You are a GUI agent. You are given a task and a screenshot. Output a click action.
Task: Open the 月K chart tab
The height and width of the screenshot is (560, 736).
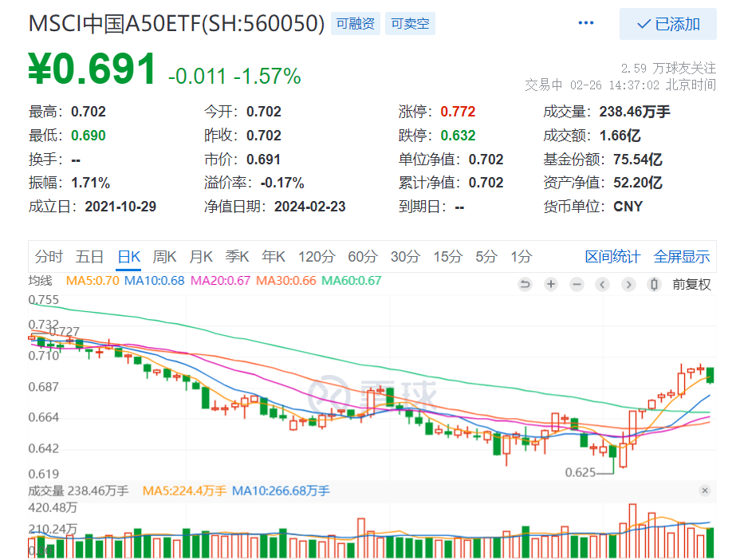coord(201,257)
